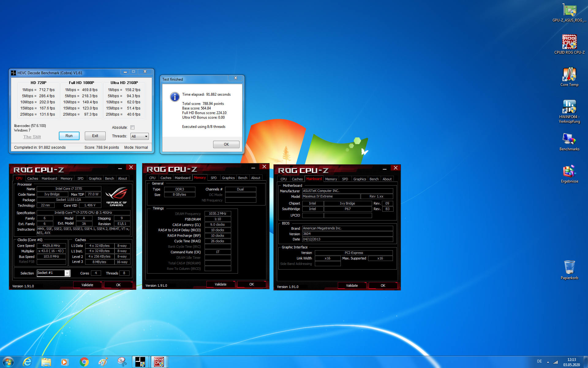Open Bench tab in left CPU-Z window
588x368 pixels.
109,178
